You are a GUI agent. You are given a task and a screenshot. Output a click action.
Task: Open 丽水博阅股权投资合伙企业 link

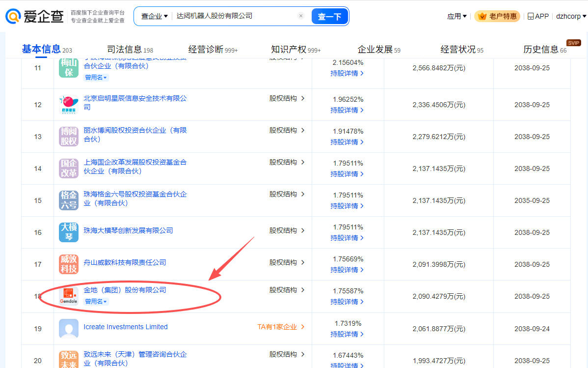coord(135,135)
